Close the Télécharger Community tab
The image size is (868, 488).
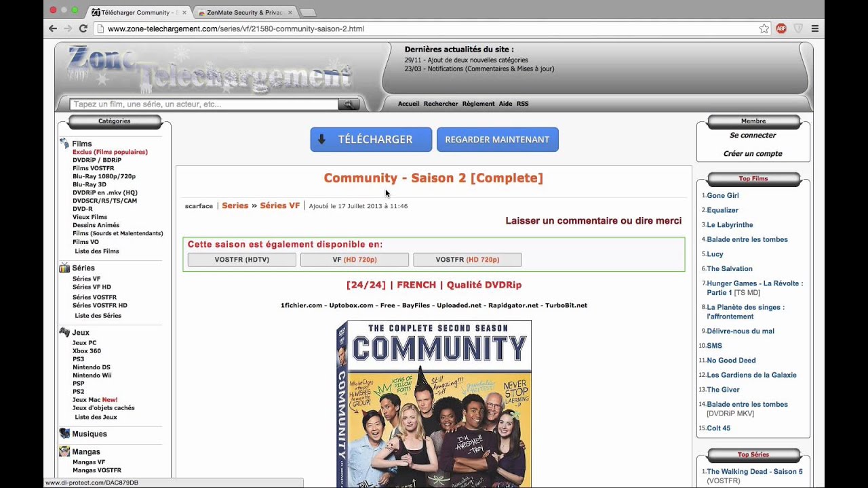coord(184,12)
